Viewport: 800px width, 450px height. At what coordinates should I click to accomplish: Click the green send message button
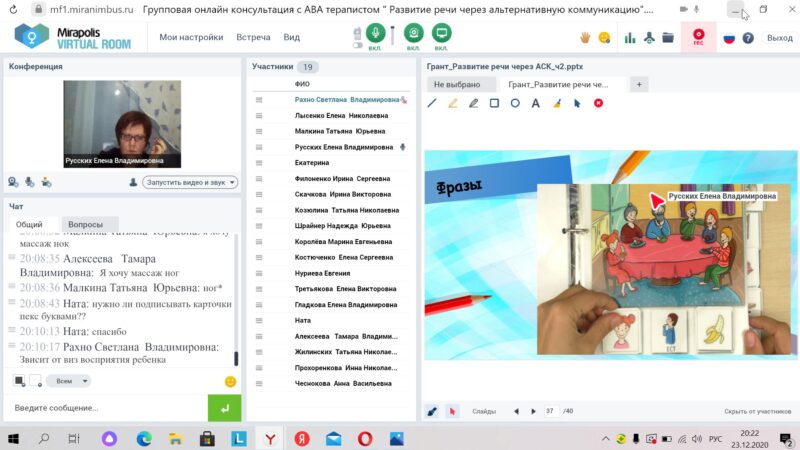pos(224,408)
